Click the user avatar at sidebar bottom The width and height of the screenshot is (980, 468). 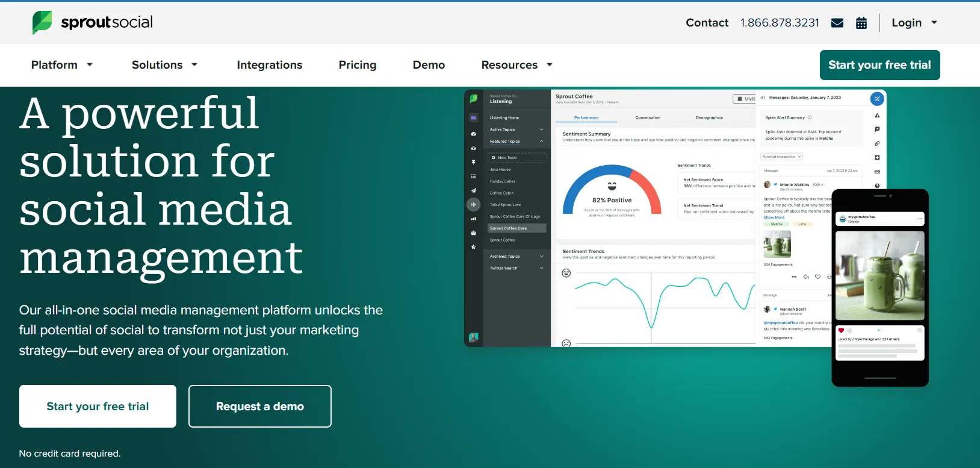(x=474, y=338)
